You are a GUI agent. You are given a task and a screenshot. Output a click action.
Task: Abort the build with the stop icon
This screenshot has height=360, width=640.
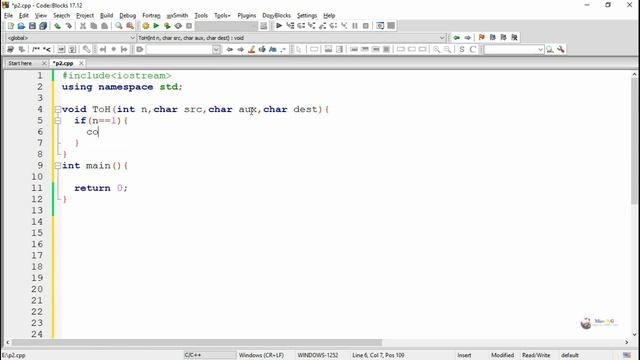pos(189,26)
